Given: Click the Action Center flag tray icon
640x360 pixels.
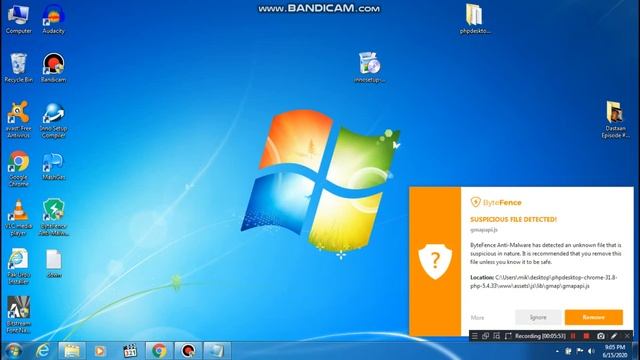Looking at the screenshot, I should pyautogui.click(x=580, y=351).
